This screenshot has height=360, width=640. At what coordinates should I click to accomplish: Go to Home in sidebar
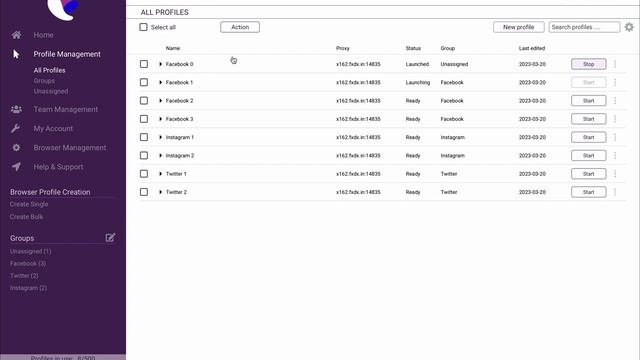[x=43, y=35]
